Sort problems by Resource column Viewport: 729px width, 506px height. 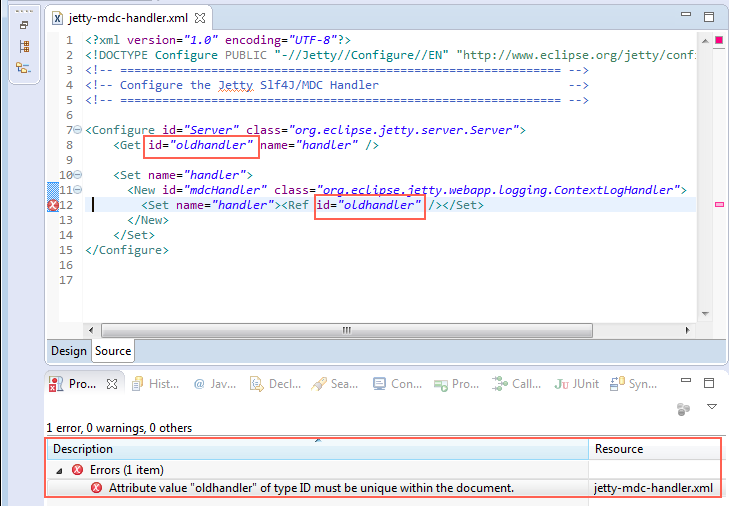pyautogui.click(x=654, y=449)
